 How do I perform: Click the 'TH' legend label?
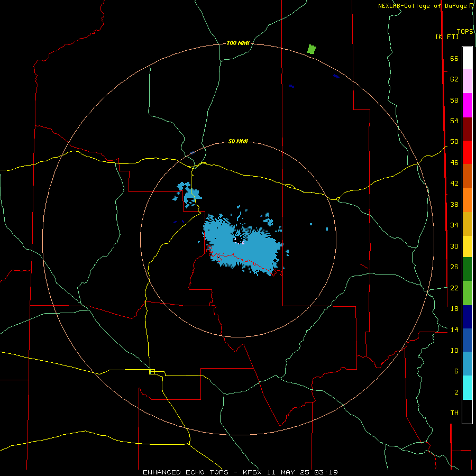[x=454, y=413]
